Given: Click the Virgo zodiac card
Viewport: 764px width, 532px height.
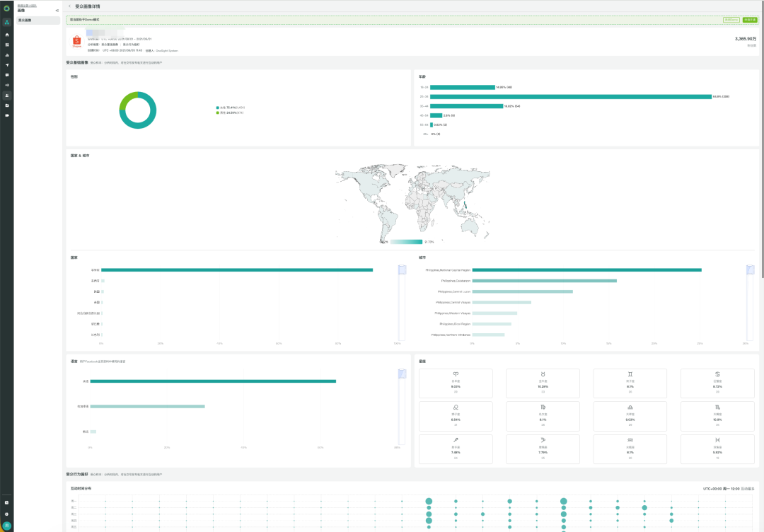Looking at the screenshot, I should coord(543,416).
